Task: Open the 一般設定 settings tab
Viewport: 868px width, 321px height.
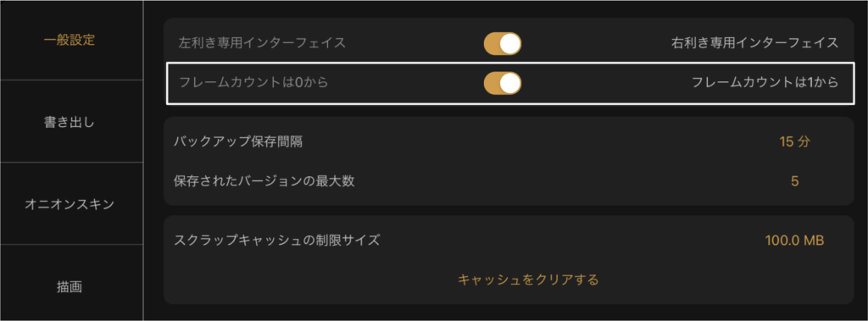Action: click(x=70, y=41)
